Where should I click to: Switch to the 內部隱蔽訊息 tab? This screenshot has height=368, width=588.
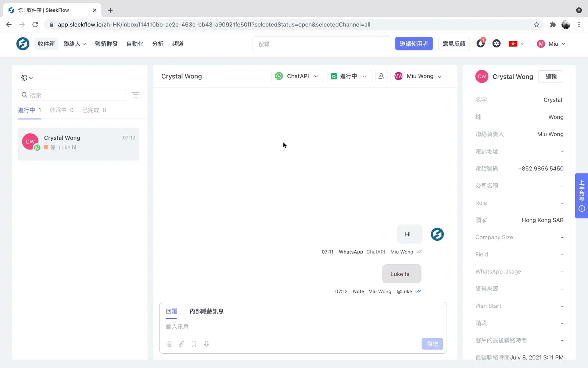(207, 311)
